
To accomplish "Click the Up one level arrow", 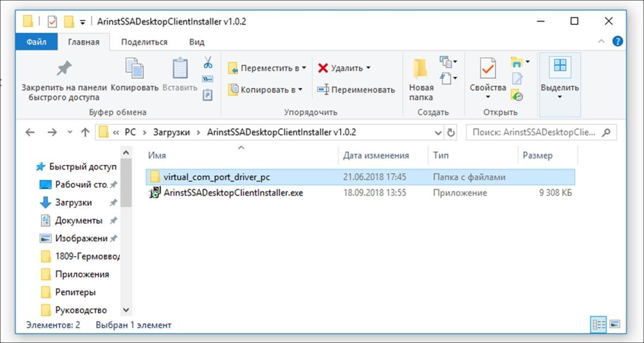I will click(85, 132).
